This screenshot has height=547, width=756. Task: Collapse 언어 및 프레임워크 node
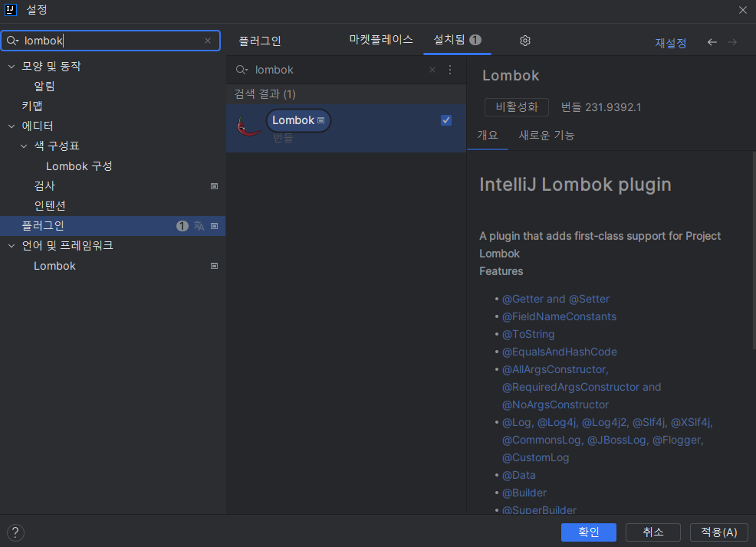point(12,246)
